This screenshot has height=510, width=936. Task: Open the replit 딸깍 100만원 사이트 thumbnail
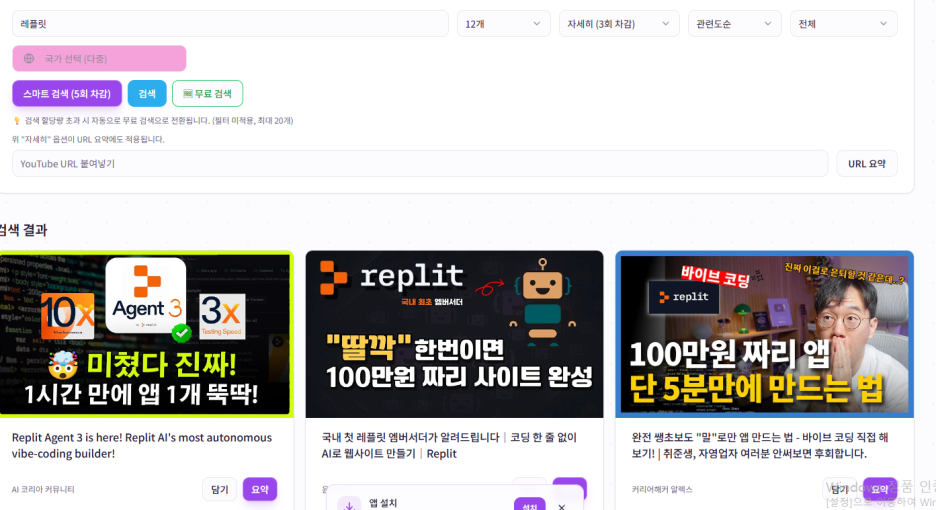(454, 334)
